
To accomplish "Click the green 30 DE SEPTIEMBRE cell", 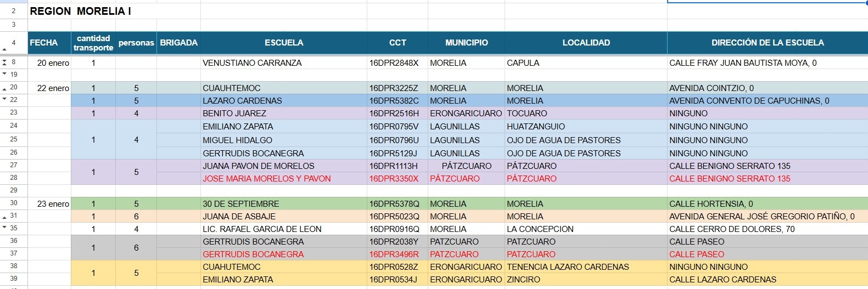I will 240,204.
